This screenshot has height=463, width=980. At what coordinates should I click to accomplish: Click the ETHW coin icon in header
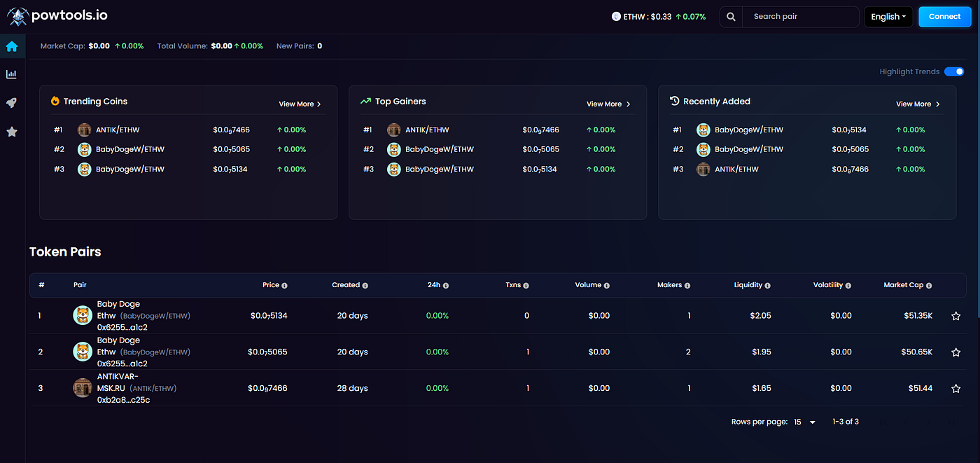coord(616,17)
